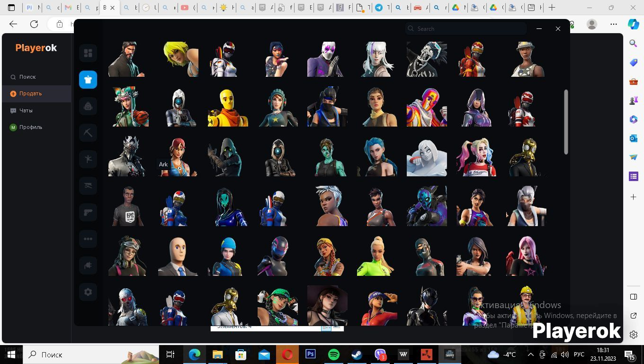Select the skin wearing the Epic T-shirt
The height and width of the screenshot is (364, 644).
(128, 207)
